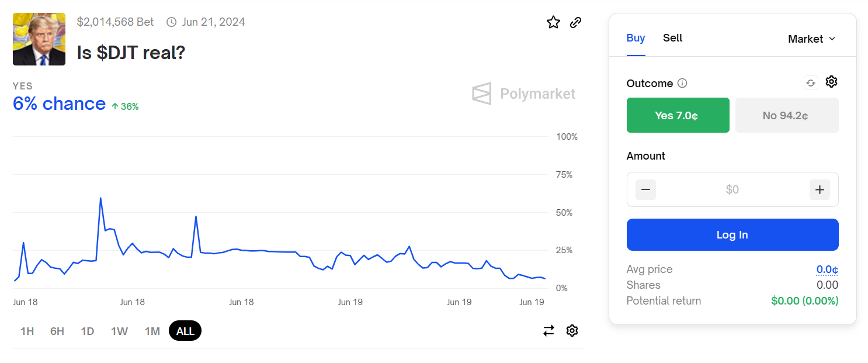The image size is (868, 363).
Task: Click the refresh icon beside Outcome
Action: [x=811, y=83]
